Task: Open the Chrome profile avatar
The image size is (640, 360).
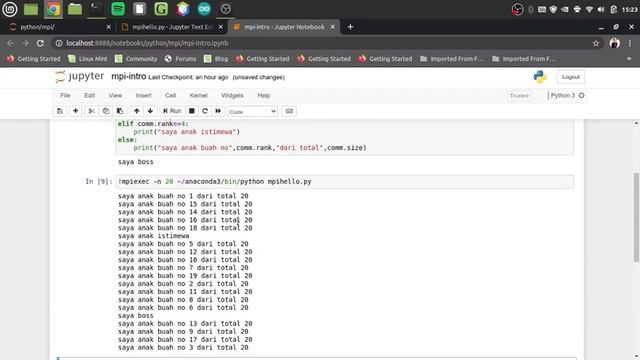Action: coord(614,43)
